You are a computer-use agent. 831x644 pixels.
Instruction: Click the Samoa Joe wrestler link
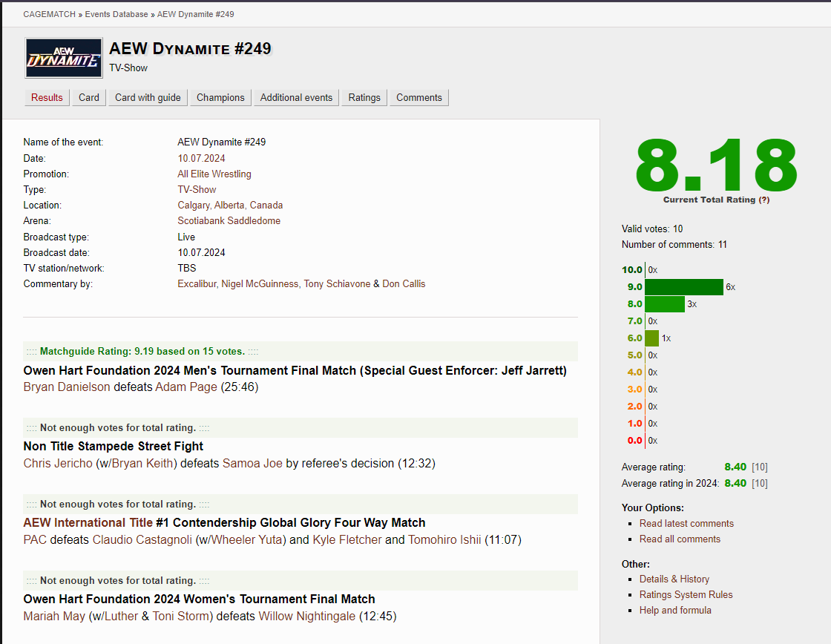(x=252, y=463)
